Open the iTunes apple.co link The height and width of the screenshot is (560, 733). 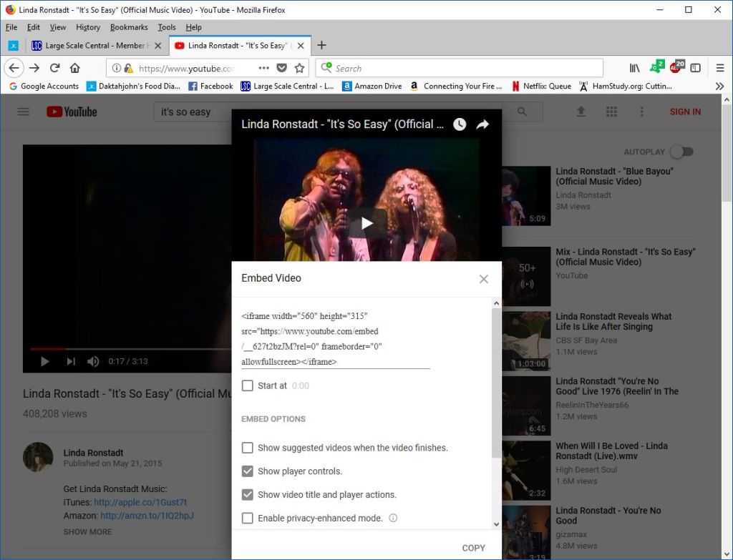[140, 502]
